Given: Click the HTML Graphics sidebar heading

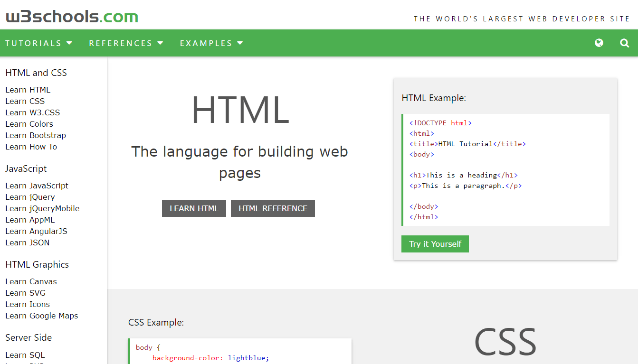Looking at the screenshot, I should coord(37,264).
